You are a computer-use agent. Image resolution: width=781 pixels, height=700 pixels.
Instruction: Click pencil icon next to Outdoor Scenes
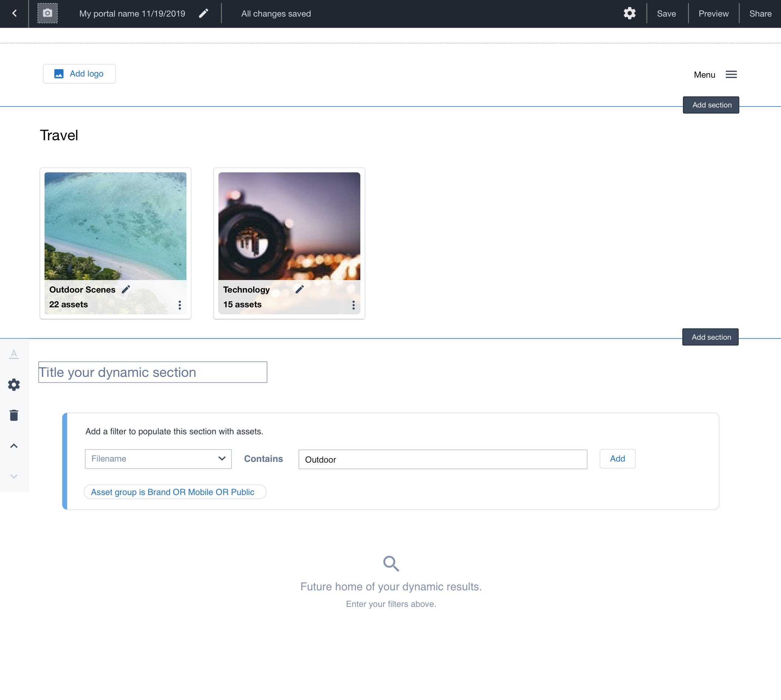126,290
